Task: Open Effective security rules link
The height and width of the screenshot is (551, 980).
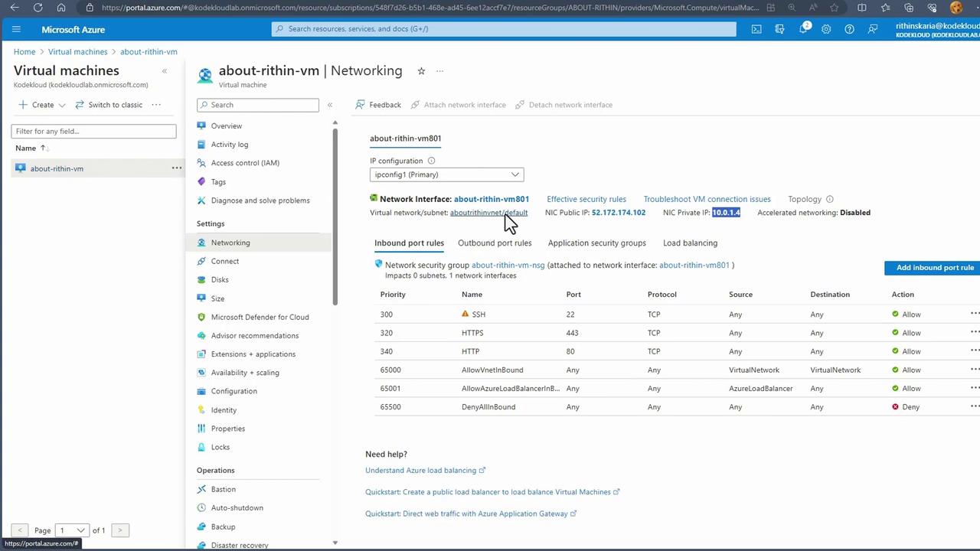Action: (x=586, y=199)
